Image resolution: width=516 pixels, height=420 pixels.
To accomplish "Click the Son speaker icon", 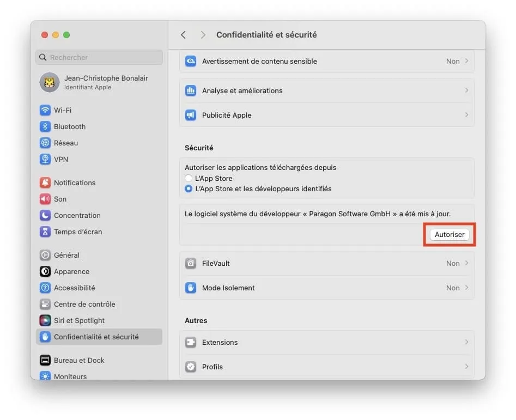I will pyautogui.click(x=45, y=199).
